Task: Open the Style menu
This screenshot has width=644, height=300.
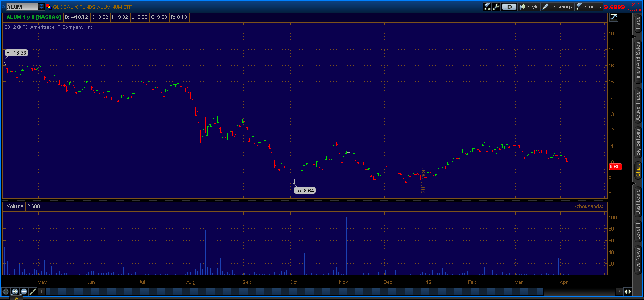Action: point(529,7)
